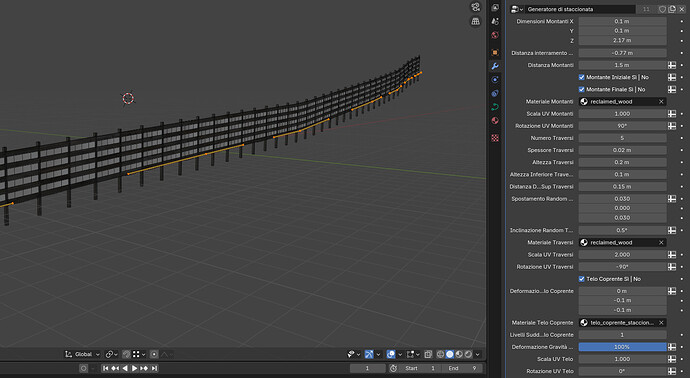Click the Start frame field
Image resolution: width=690 pixels, height=378 pixels.
pyautogui.click(x=420, y=368)
